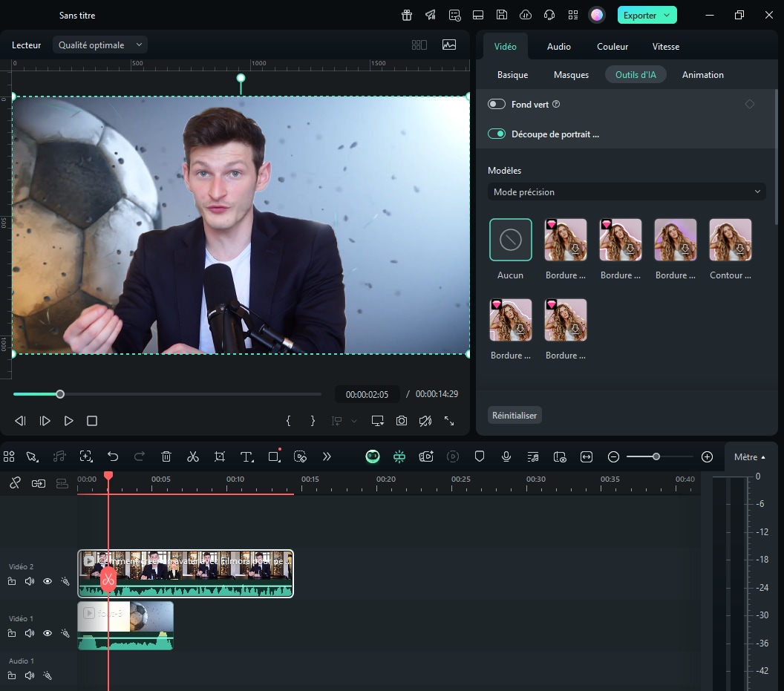Click the preview playback progress slider
This screenshot has width=784, height=691.
coord(167,395)
